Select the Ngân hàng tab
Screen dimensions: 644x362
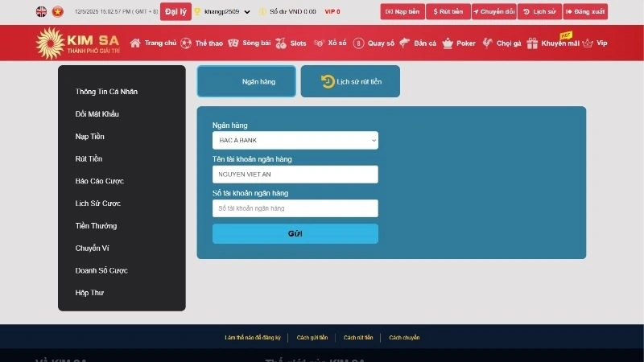pyautogui.click(x=246, y=81)
